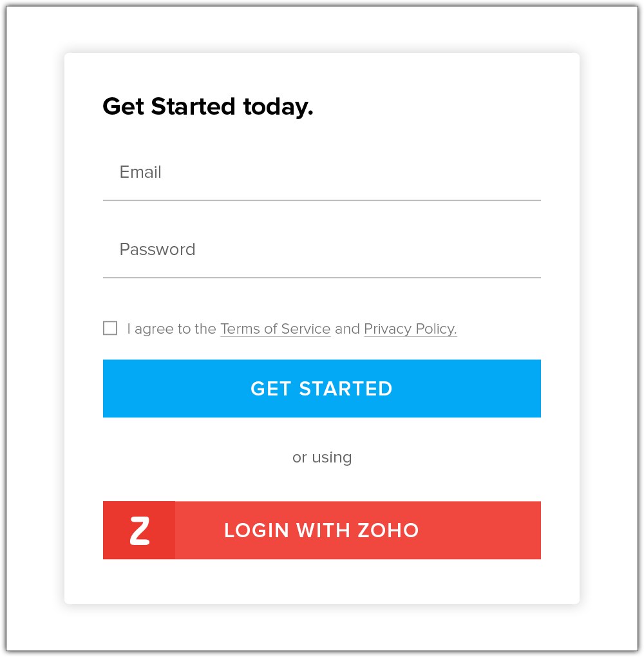644x657 pixels.
Task: Click the underline below the Email field
Action: 322,200
